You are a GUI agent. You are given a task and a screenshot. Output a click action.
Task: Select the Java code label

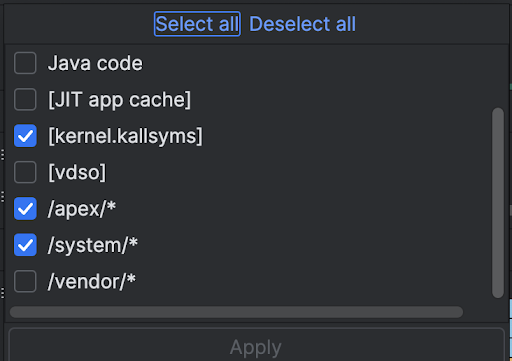pyautogui.click(x=95, y=63)
